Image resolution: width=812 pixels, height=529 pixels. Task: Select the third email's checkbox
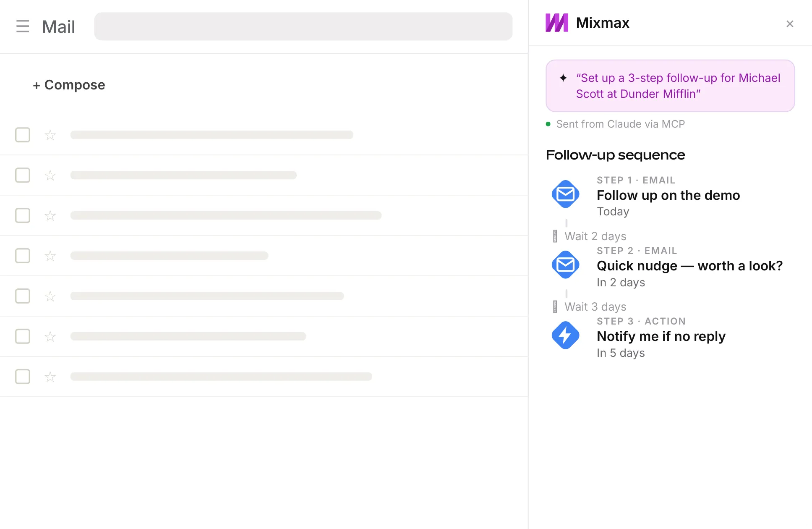pyautogui.click(x=23, y=215)
